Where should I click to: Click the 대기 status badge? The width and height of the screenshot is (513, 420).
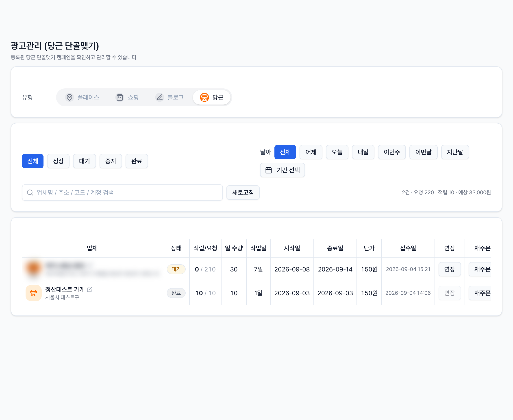point(176,269)
